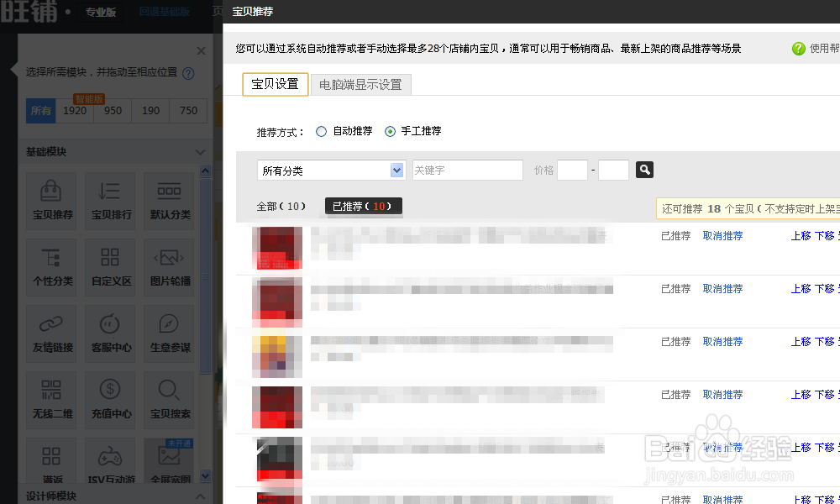
Task: Select the 生意参谋 module icon
Action: [x=169, y=333]
